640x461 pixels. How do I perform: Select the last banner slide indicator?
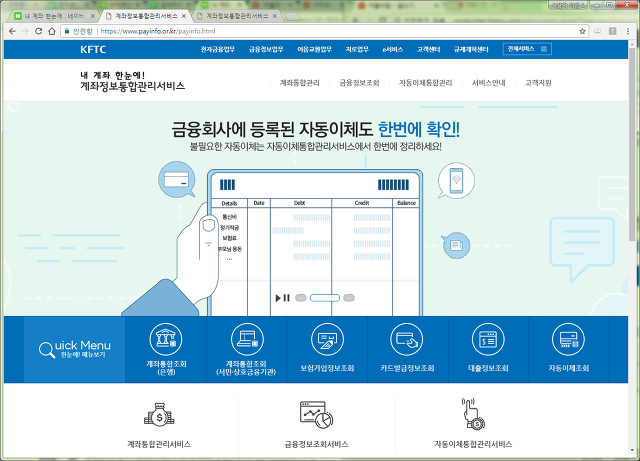click(x=349, y=298)
